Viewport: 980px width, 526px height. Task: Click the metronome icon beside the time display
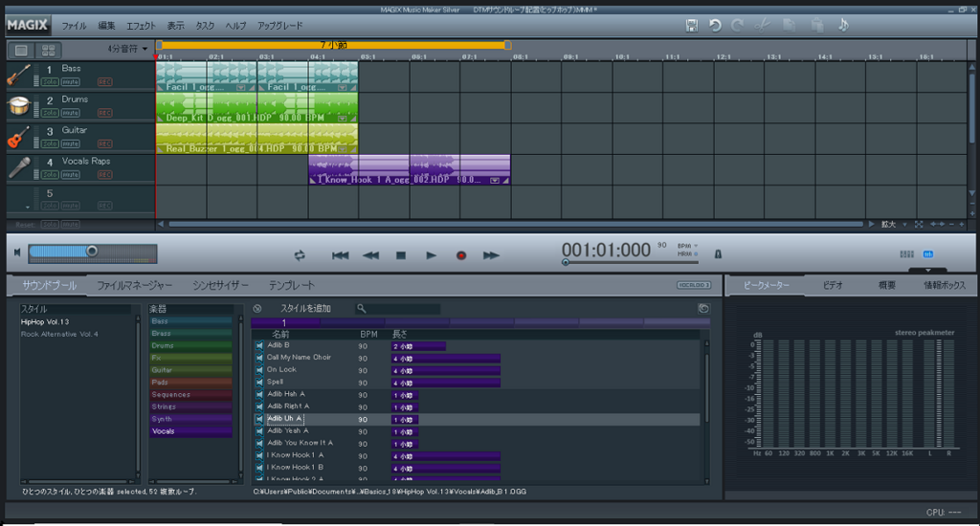coord(718,254)
